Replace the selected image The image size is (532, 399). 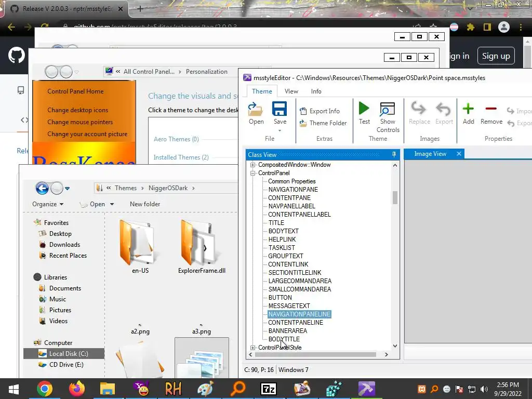(419, 113)
